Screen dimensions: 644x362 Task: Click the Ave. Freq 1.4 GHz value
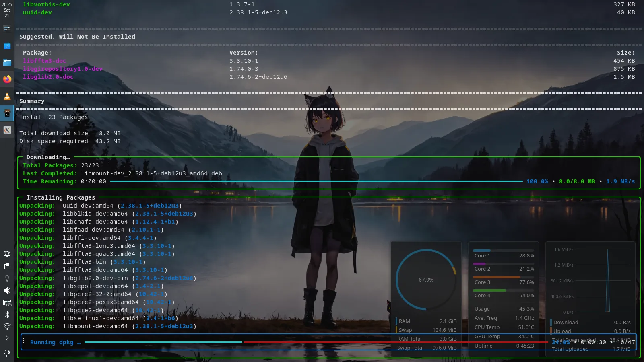tap(524, 318)
